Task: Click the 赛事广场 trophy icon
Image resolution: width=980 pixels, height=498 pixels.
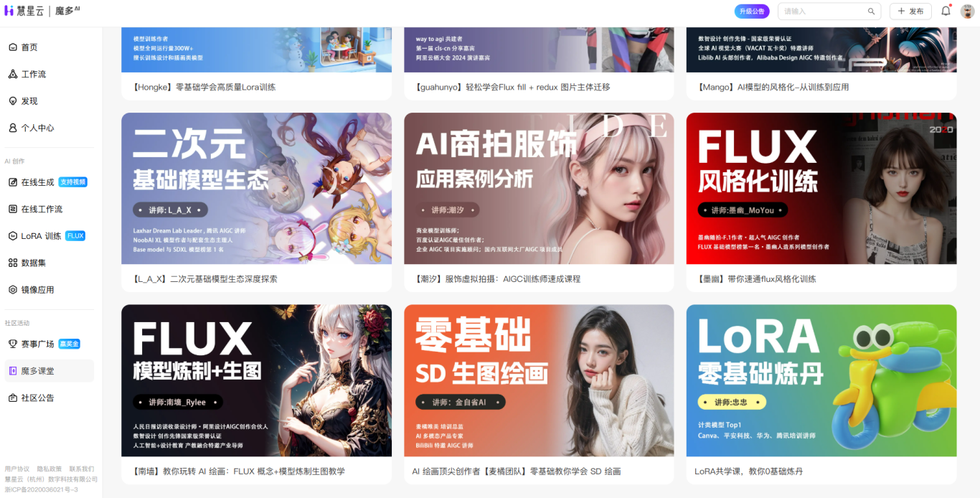Action: click(12, 344)
